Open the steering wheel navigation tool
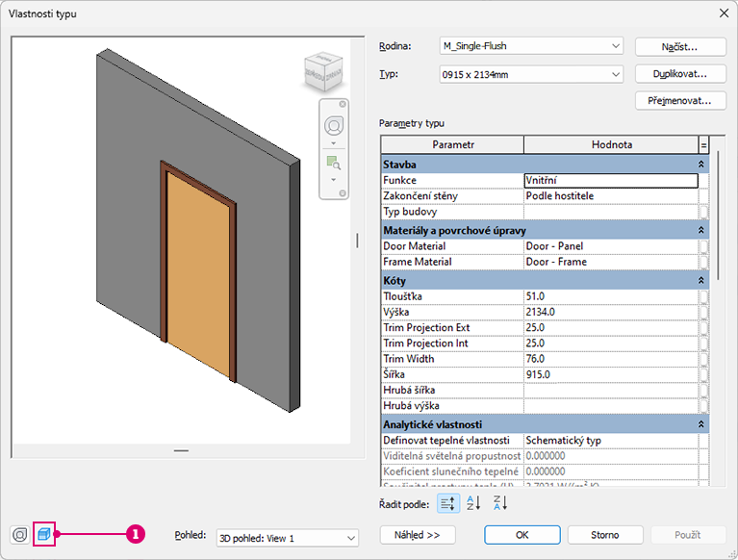The image size is (738, 560). [334, 126]
